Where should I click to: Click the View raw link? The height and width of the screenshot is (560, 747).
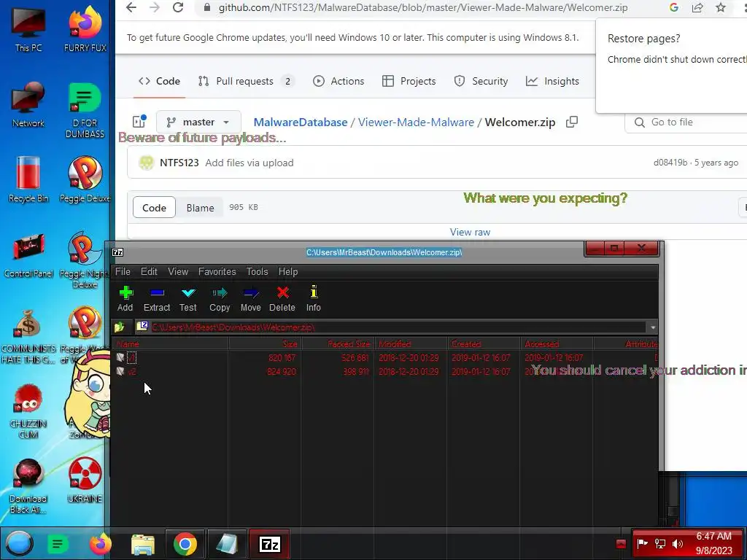click(470, 232)
